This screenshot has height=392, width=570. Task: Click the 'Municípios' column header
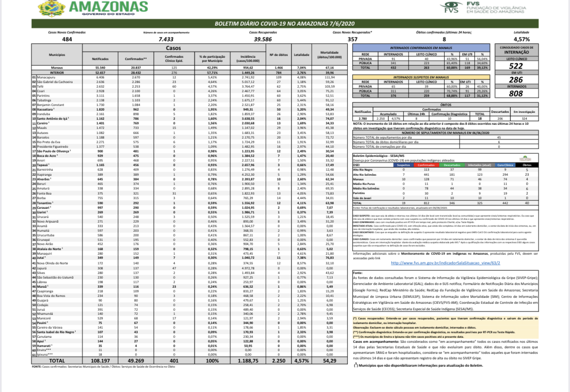tap(56, 55)
